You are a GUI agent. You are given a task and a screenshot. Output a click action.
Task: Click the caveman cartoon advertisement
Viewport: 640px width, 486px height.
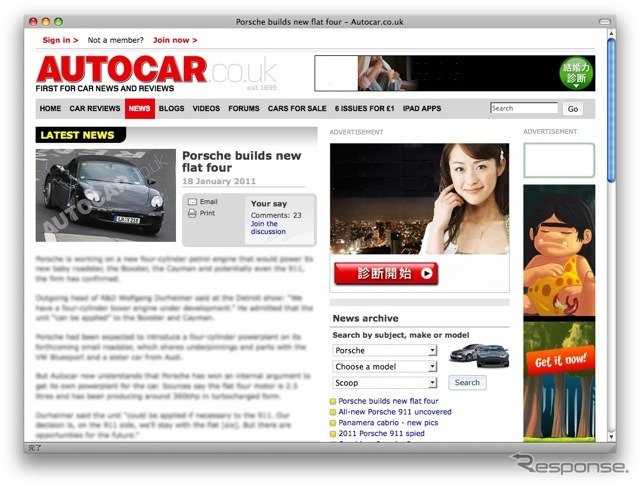click(x=559, y=250)
